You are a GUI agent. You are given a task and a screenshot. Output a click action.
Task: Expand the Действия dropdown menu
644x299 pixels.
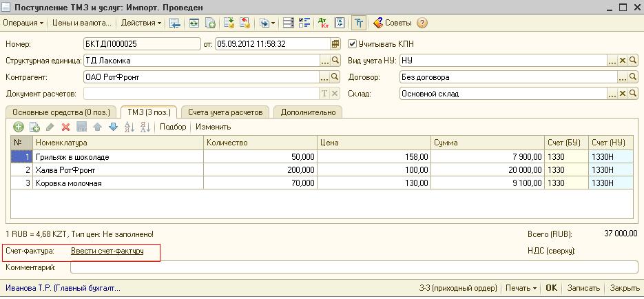(x=141, y=23)
